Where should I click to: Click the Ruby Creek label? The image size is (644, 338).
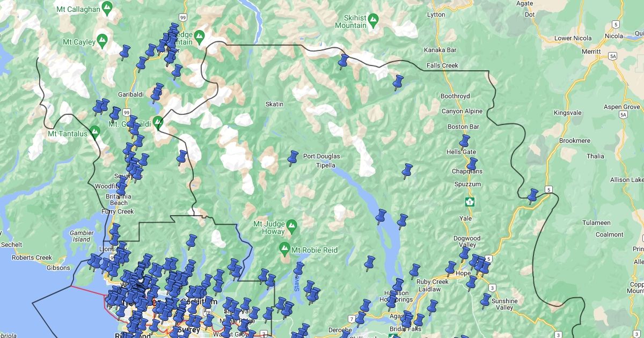[433, 282]
